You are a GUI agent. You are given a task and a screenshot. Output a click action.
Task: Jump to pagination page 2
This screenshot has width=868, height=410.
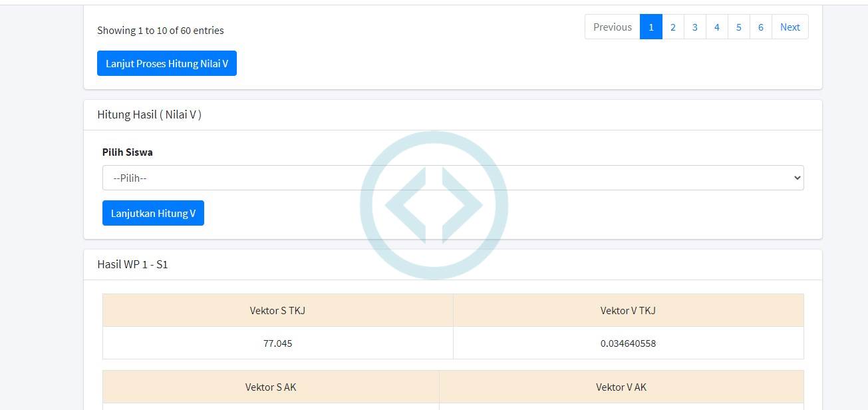[672, 27]
